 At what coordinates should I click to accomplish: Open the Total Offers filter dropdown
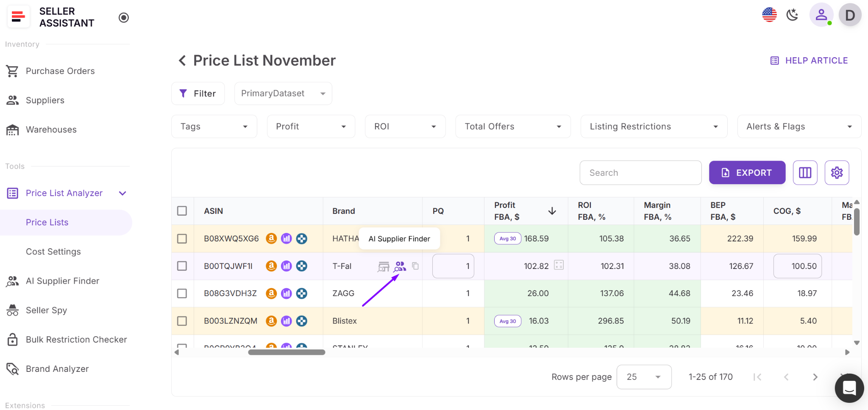[513, 126]
